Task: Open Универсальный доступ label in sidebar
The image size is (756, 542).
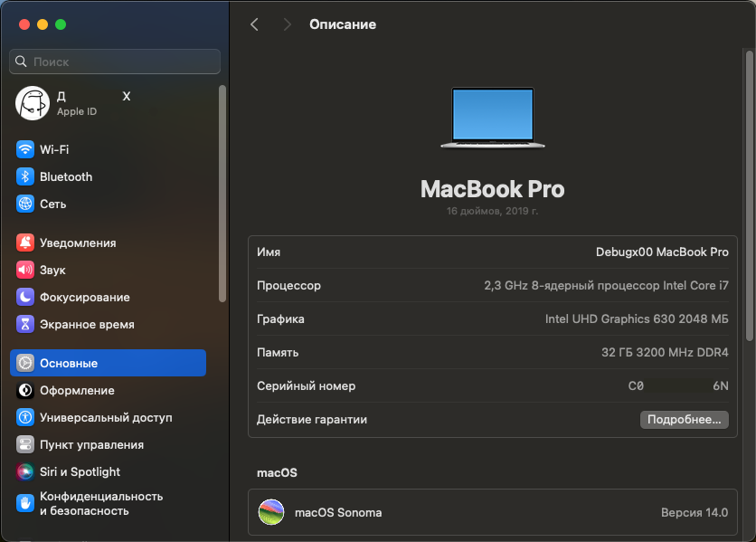Action: click(x=106, y=417)
